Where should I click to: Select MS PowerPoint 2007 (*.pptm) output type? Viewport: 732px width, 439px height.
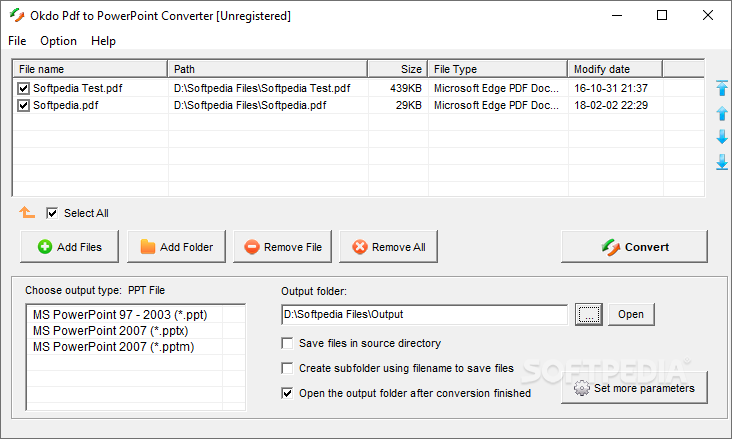tap(113, 347)
